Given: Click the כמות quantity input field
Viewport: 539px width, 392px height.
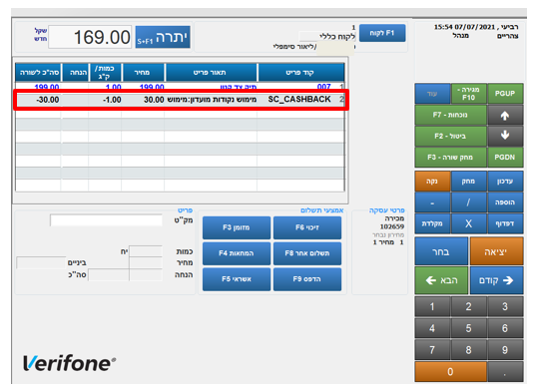Looking at the screenshot, I should pyautogui.click(x=146, y=251).
